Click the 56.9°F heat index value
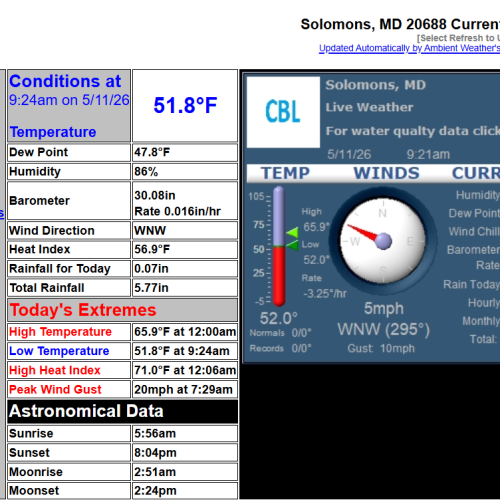This screenshot has height=500, width=500. 152,249
